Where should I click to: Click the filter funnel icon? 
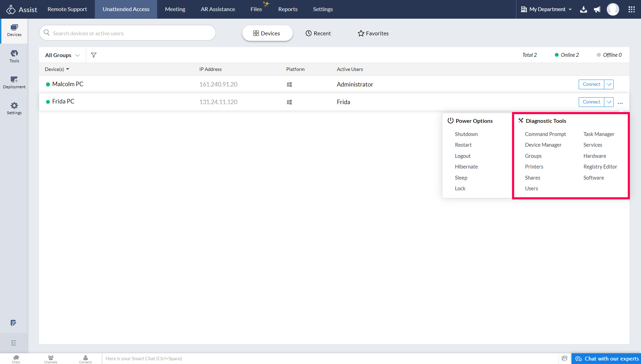[x=93, y=55]
